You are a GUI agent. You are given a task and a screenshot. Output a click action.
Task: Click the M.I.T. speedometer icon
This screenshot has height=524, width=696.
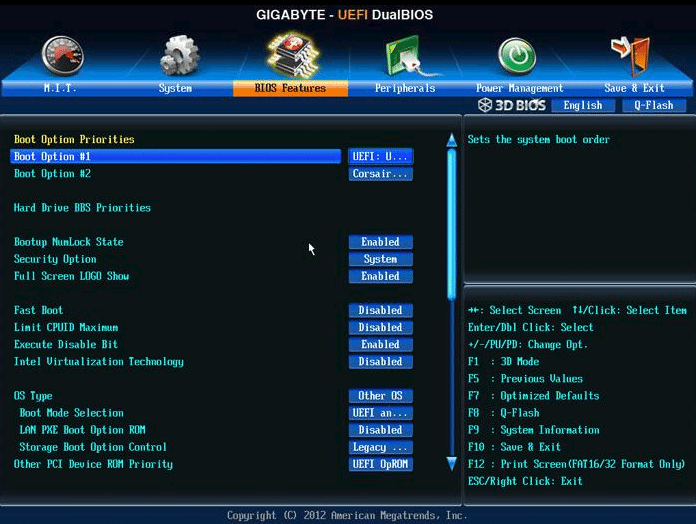(x=62, y=55)
